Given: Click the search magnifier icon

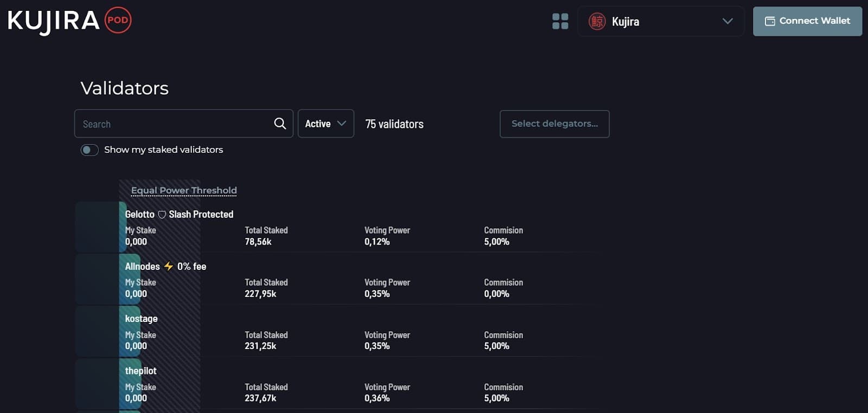Looking at the screenshot, I should (280, 124).
